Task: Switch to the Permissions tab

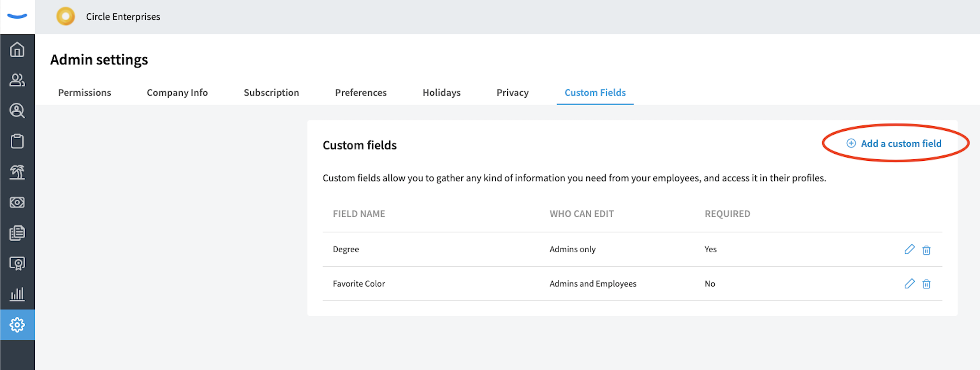Action: [x=85, y=92]
